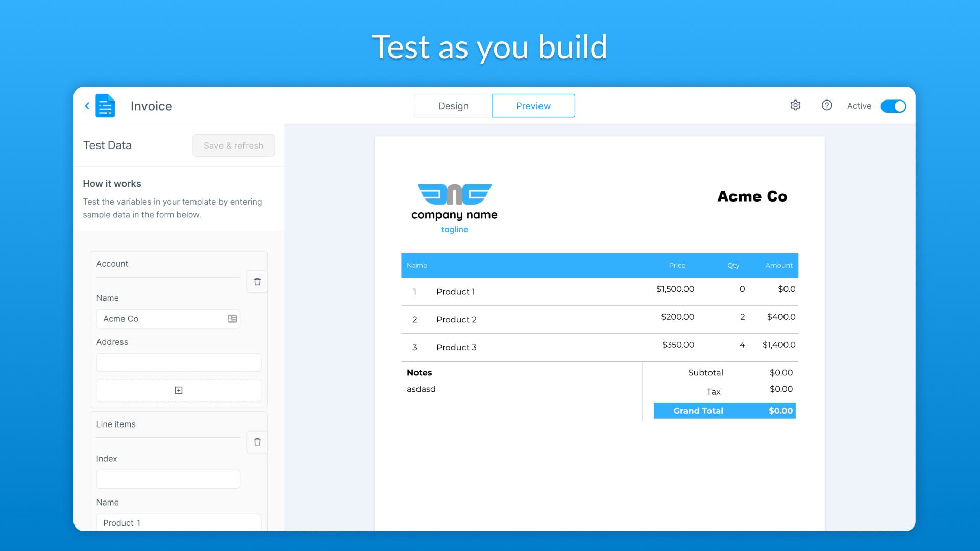Click the blue invoice document icon in header
The height and width of the screenshot is (551, 980).
105,106
